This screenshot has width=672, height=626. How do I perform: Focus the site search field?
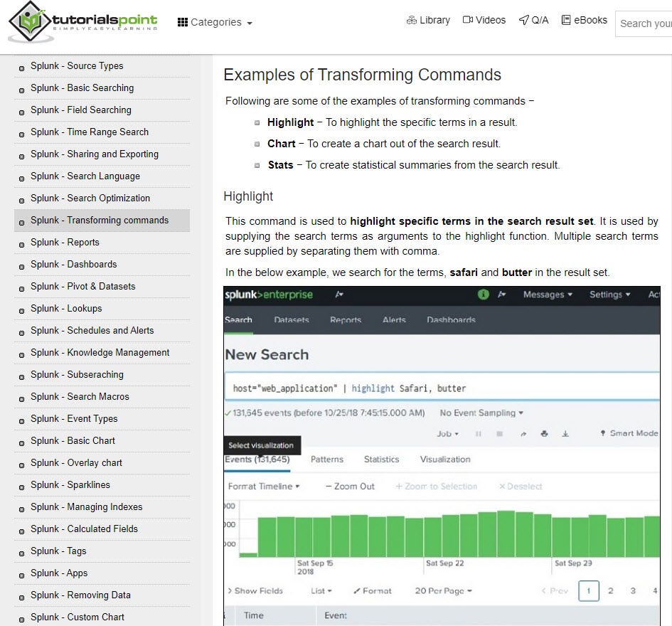click(x=644, y=23)
